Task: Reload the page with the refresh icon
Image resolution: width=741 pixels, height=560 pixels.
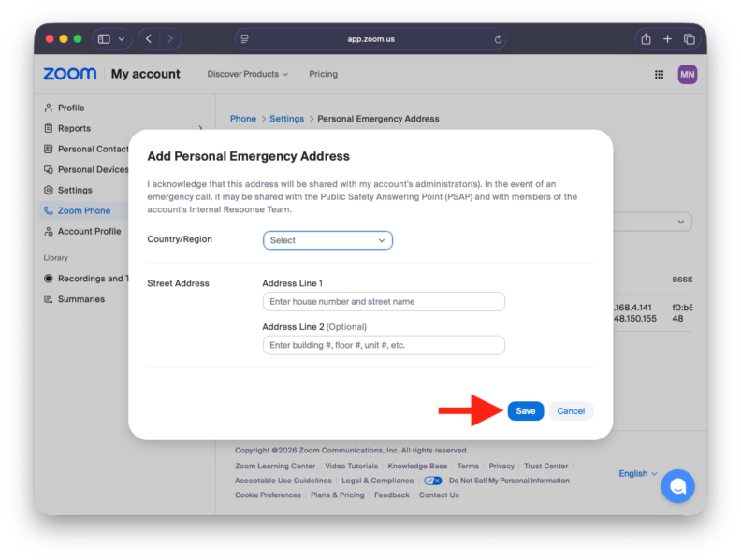Action: click(x=498, y=39)
